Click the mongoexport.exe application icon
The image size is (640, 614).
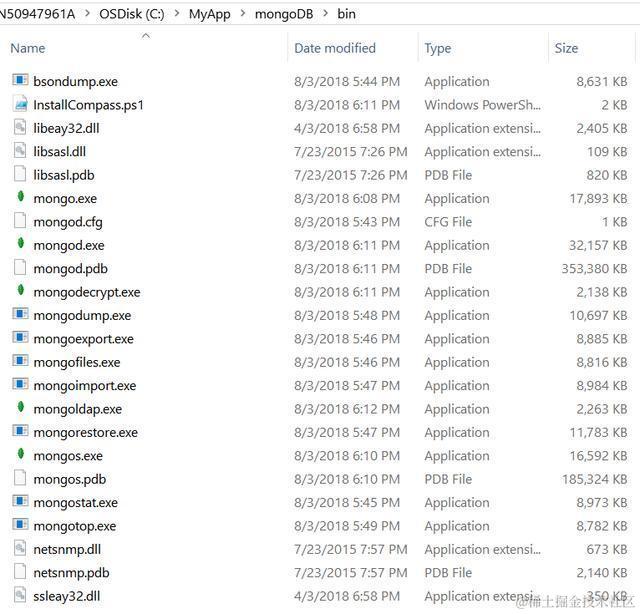(20, 337)
